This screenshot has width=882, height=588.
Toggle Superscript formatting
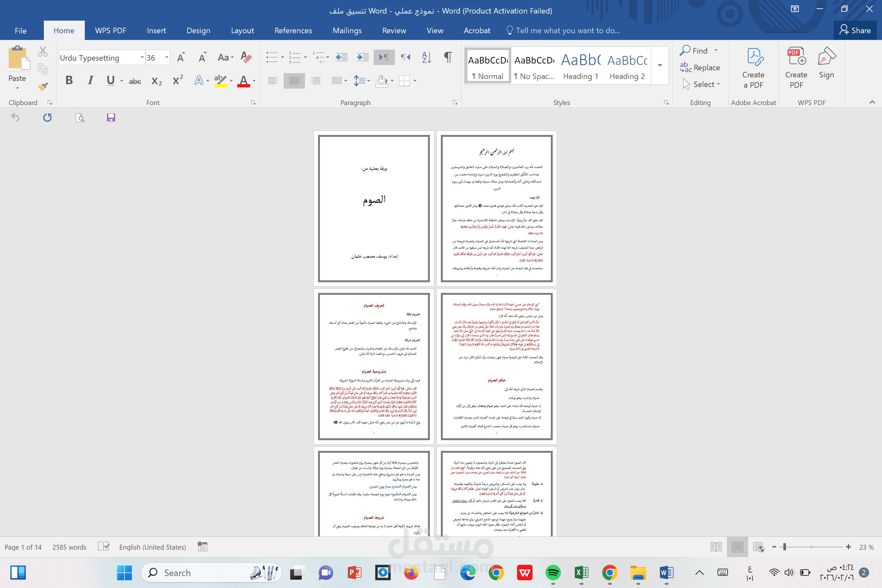click(178, 80)
